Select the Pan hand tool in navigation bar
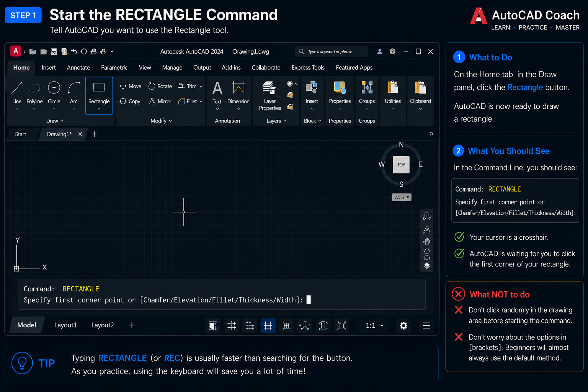This screenshot has height=392, width=588. [x=427, y=242]
